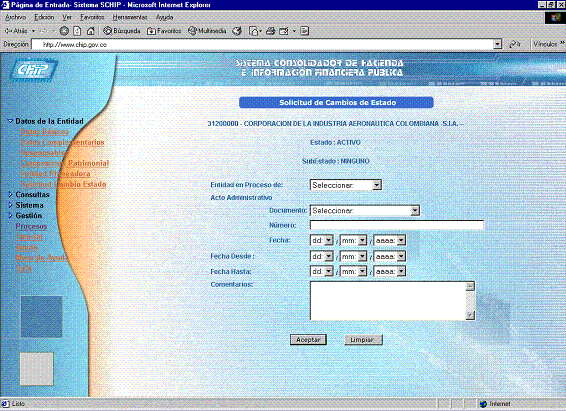The height and width of the screenshot is (411, 566).
Task: Open the Fecha Hasta year dropdown
Action: point(389,271)
